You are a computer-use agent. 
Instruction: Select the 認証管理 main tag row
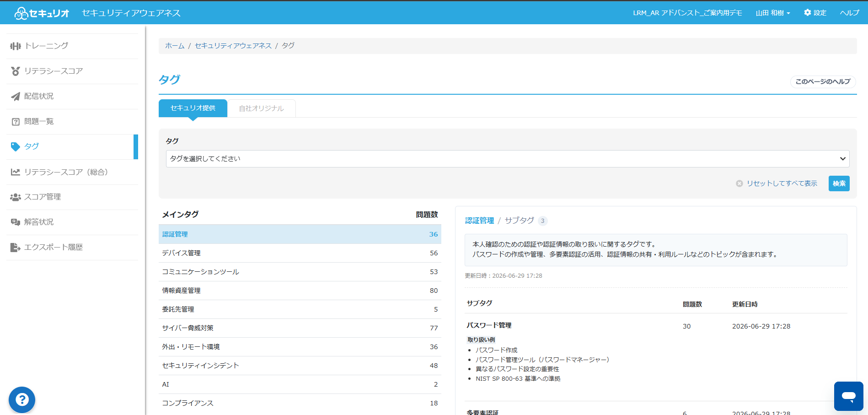pos(300,234)
